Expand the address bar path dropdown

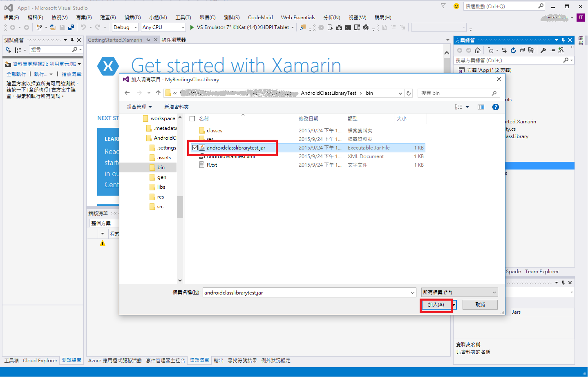pyautogui.click(x=400, y=93)
